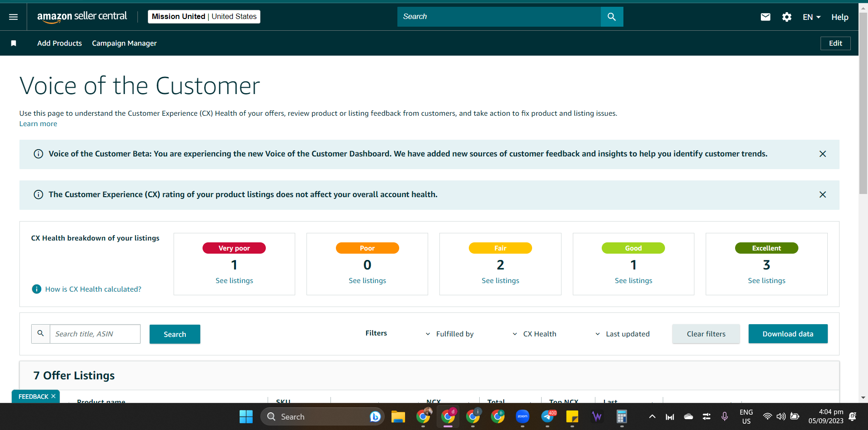Click the light green Good badge
This screenshot has height=430, width=868.
[633, 248]
